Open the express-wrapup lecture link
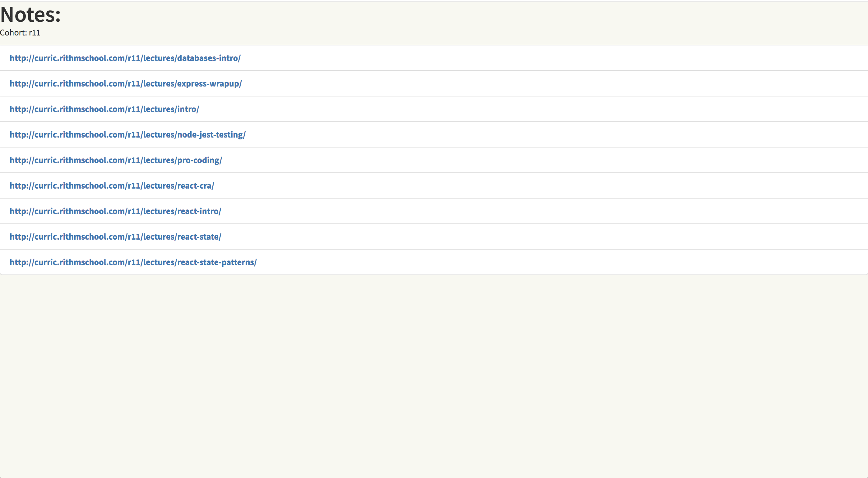Screen dimensions: 868x478 [x=126, y=84]
